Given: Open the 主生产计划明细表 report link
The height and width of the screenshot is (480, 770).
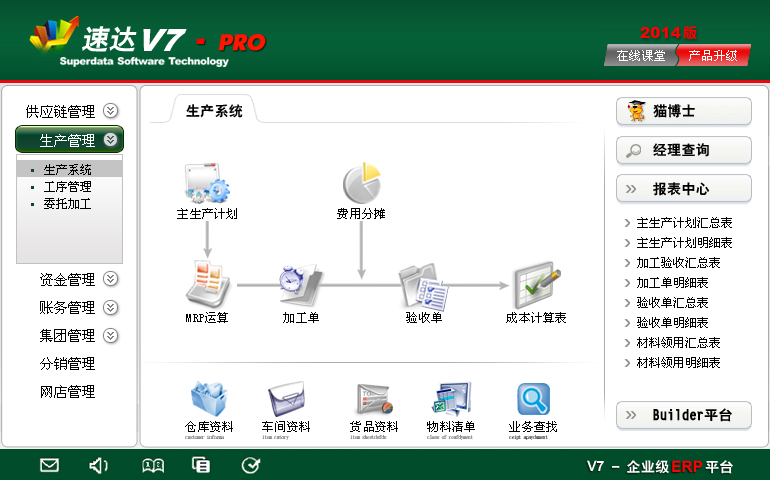Looking at the screenshot, I should pos(684,243).
